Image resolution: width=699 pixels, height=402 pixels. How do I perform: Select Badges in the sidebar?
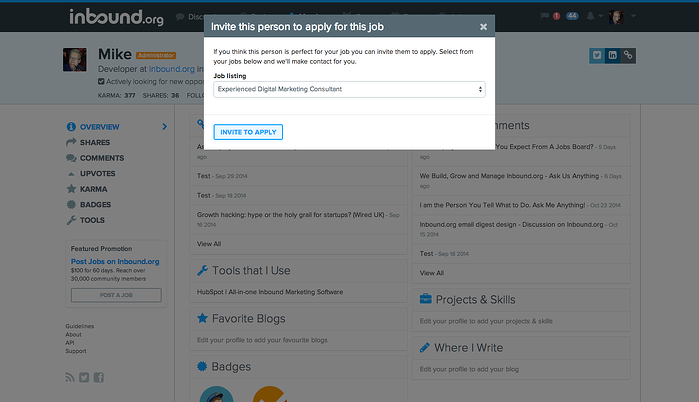(x=95, y=204)
